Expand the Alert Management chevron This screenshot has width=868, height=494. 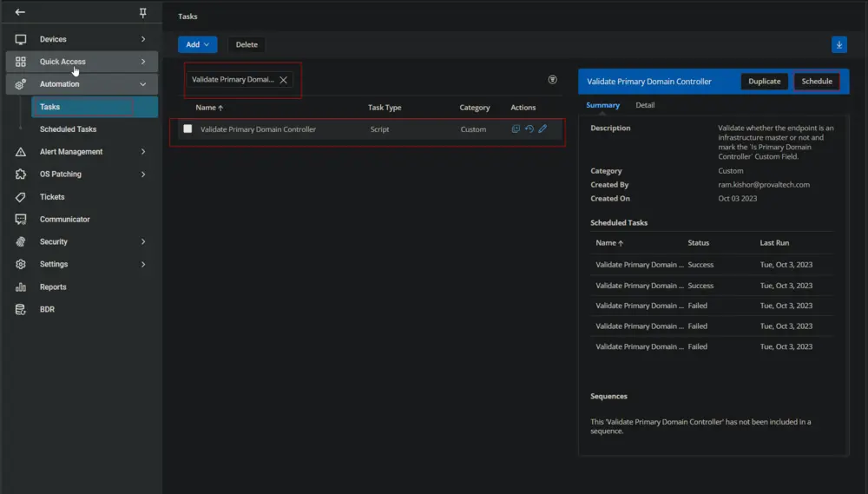click(x=143, y=152)
